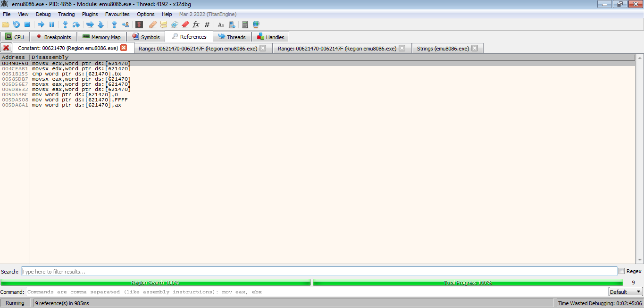Click the Pause execution toolbar button
Viewport: 644px width, 308px height.
tap(52, 25)
